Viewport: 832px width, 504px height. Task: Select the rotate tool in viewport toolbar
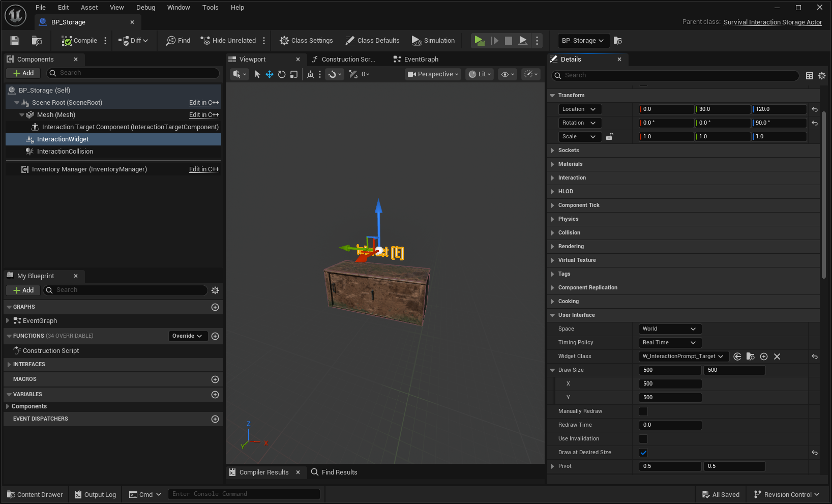pos(282,74)
